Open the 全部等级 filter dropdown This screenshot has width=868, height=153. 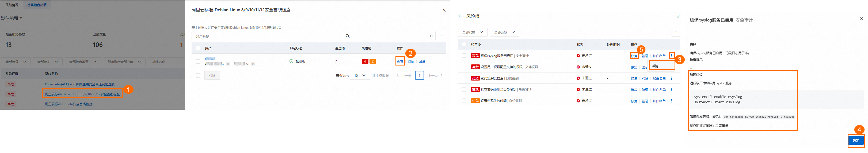coord(16,62)
